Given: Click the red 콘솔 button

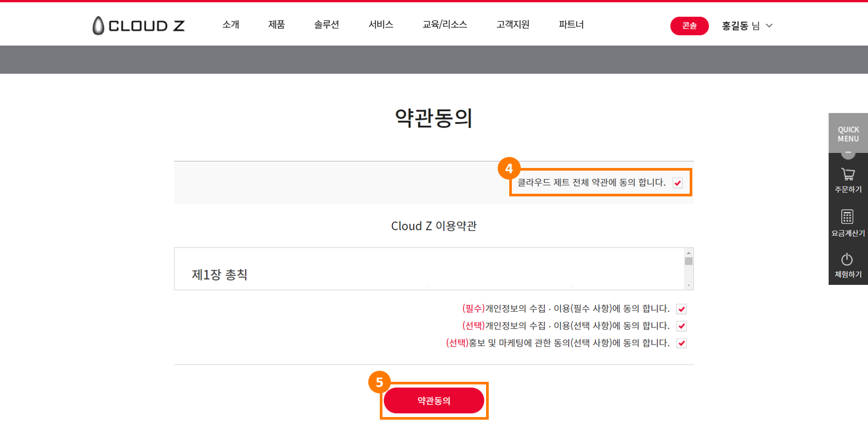Looking at the screenshot, I should (689, 26).
